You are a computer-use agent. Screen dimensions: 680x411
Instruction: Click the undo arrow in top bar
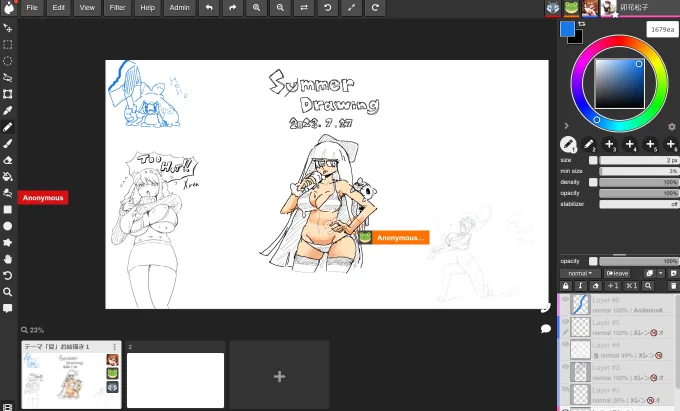tap(209, 7)
